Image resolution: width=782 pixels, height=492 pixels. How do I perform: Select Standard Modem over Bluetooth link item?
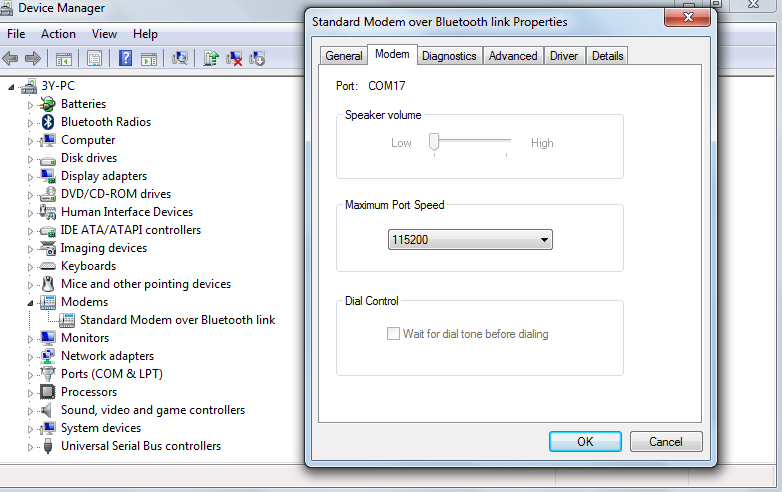[x=177, y=320]
